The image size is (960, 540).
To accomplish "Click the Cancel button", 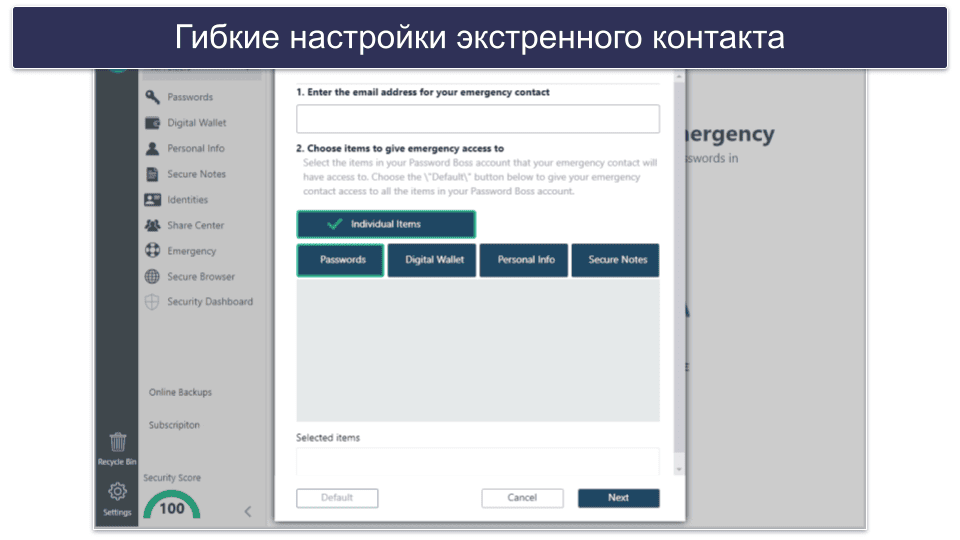I will pos(522,498).
